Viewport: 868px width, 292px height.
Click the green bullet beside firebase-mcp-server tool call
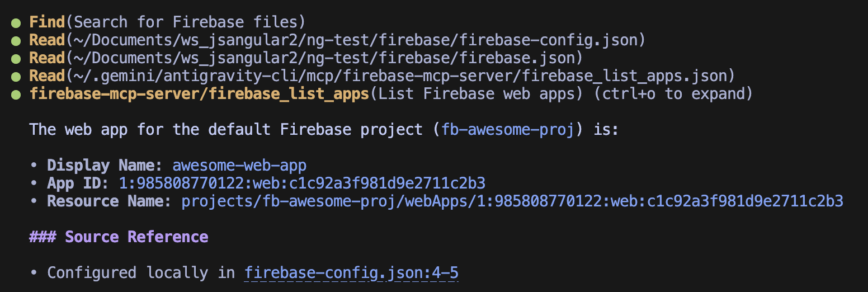coord(16,95)
